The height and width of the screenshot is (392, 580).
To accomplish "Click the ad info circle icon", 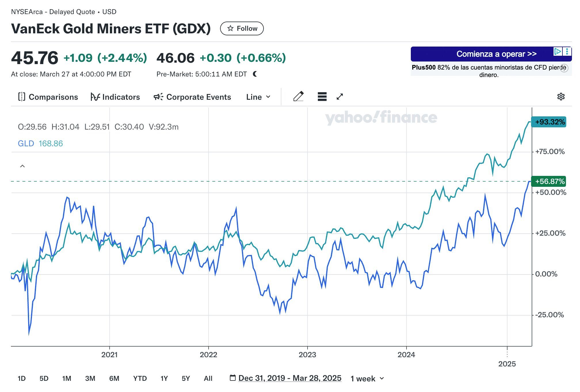I will click(564, 68).
